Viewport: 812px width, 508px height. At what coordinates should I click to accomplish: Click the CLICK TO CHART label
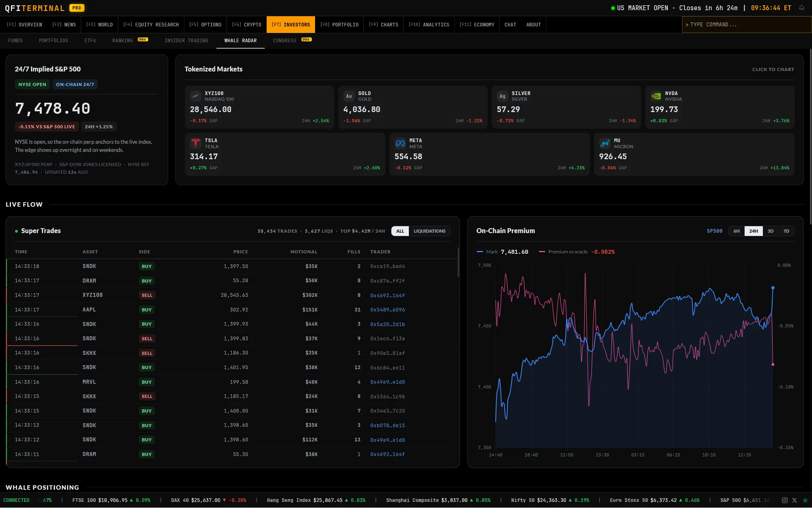(x=773, y=69)
